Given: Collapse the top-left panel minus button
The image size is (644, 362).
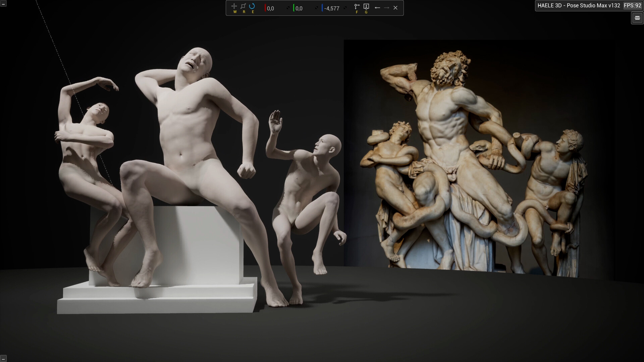Looking at the screenshot, I should 3,3.
